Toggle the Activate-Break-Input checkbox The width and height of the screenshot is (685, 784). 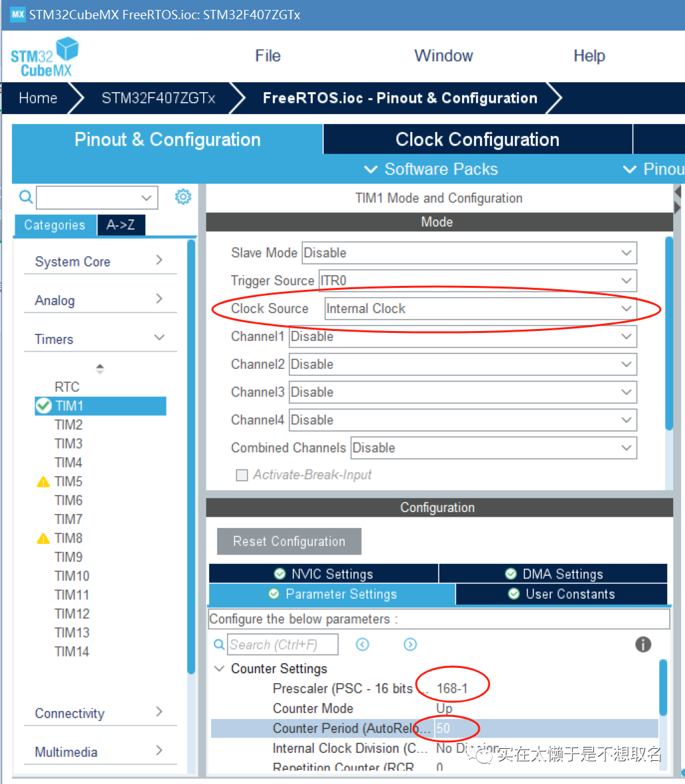[242, 475]
